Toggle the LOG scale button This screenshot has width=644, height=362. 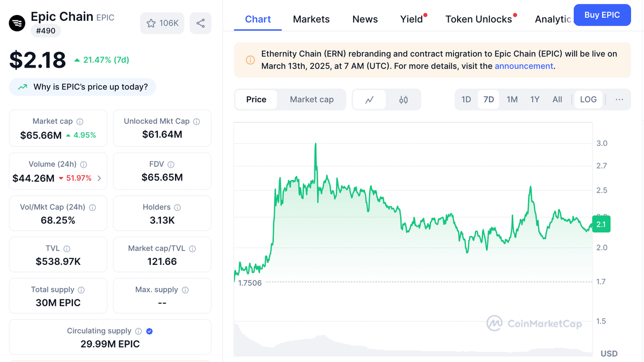pyautogui.click(x=588, y=100)
